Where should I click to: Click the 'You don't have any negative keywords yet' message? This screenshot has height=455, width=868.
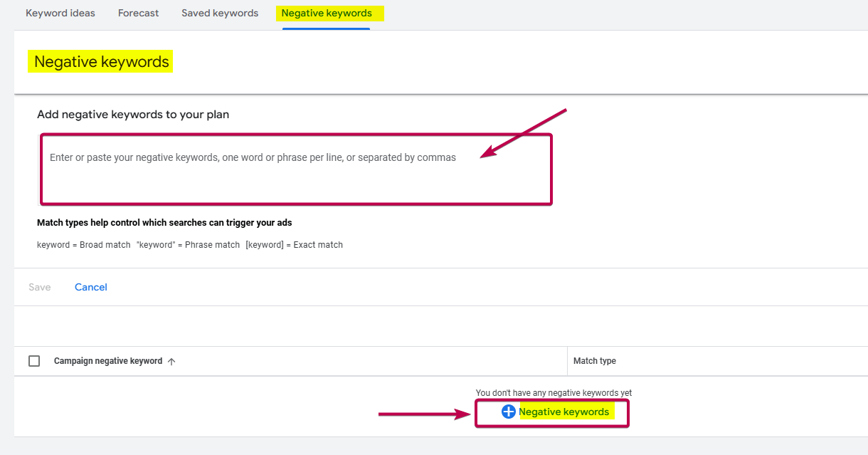pos(554,393)
